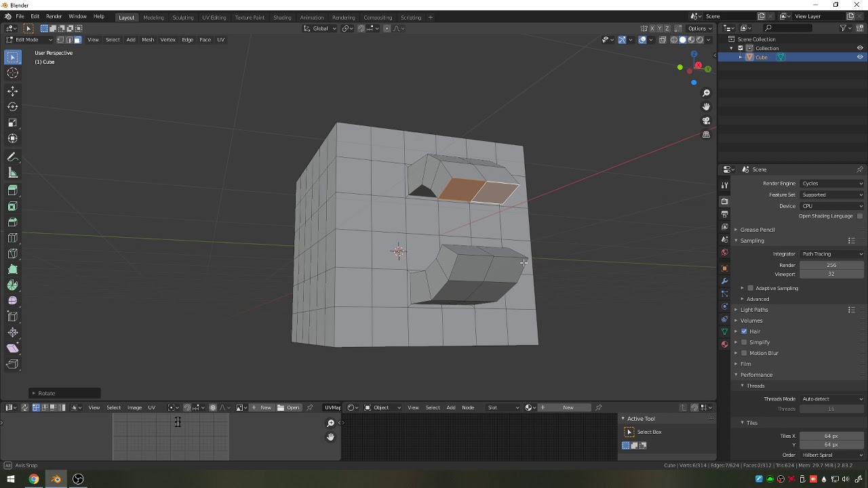Select the Annotate tool
The image size is (868, 488).
pyautogui.click(x=13, y=157)
